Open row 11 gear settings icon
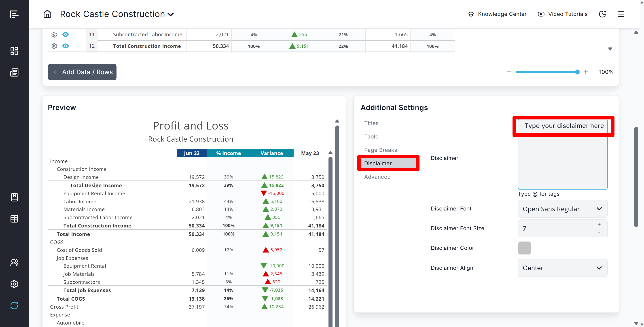Viewport: 644px width, 327px height. (54, 34)
